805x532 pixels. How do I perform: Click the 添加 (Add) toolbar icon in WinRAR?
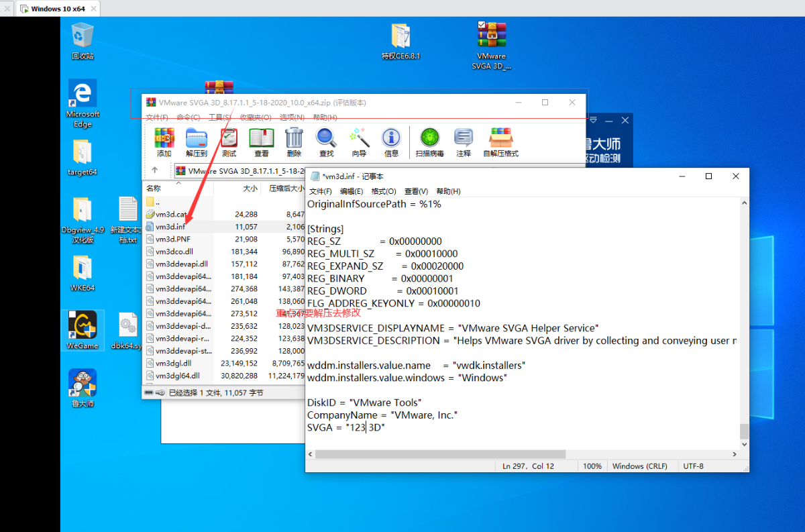point(164,143)
